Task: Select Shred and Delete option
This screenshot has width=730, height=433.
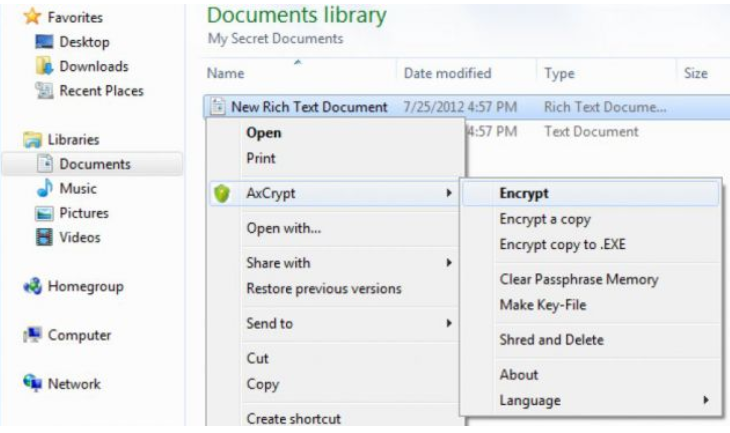Action: tap(551, 340)
